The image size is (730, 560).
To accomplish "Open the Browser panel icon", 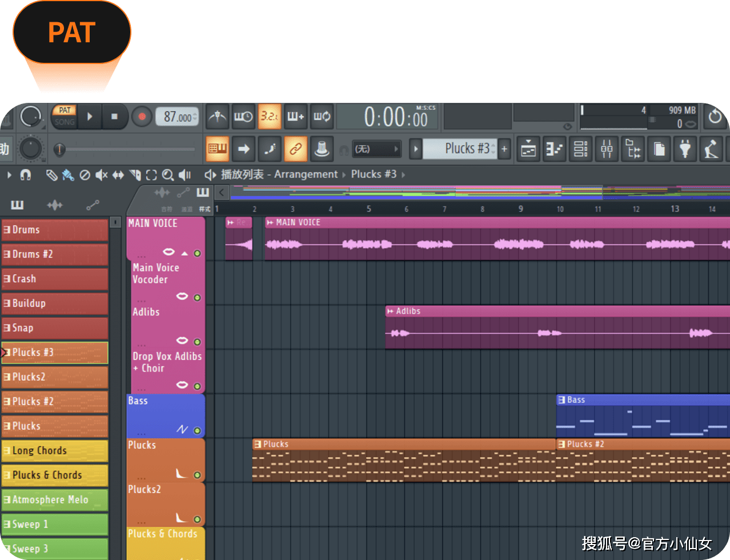I will pyautogui.click(x=633, y=150).
